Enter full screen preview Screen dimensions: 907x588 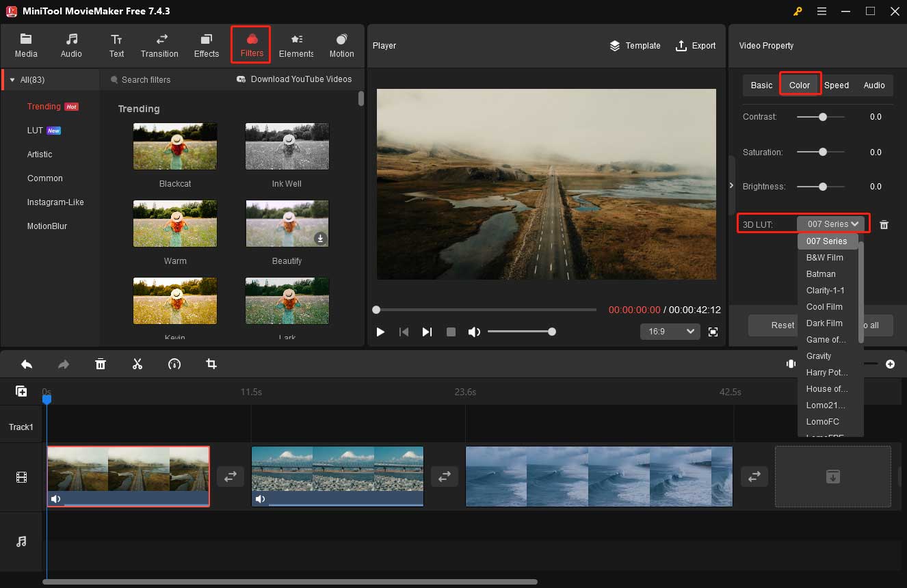pyautogui.click(x=713, y=332)
